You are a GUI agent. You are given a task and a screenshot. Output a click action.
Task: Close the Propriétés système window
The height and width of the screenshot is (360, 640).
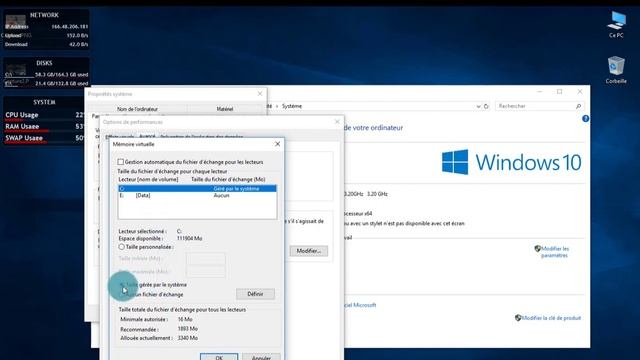260,94
